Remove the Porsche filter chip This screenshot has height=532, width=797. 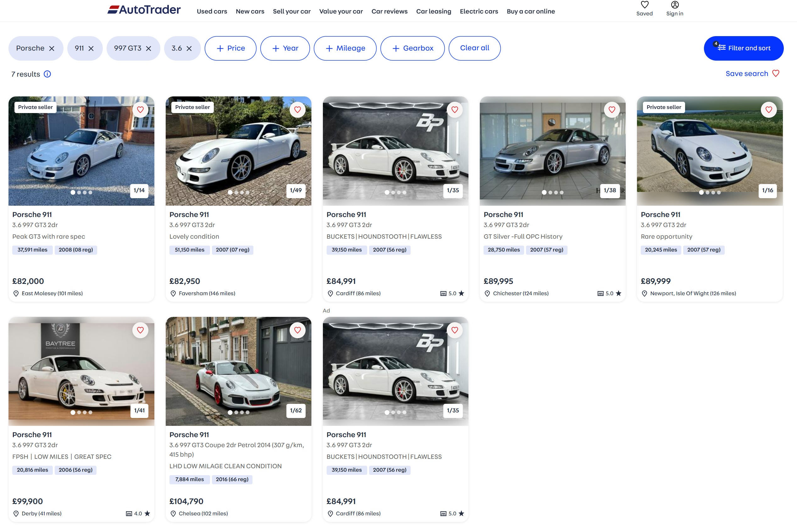[52, 48]
